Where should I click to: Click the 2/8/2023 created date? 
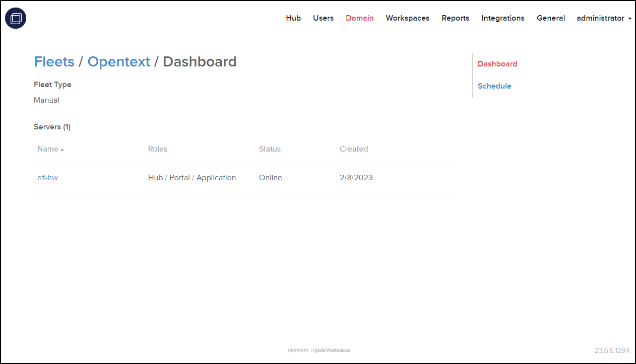356,178
